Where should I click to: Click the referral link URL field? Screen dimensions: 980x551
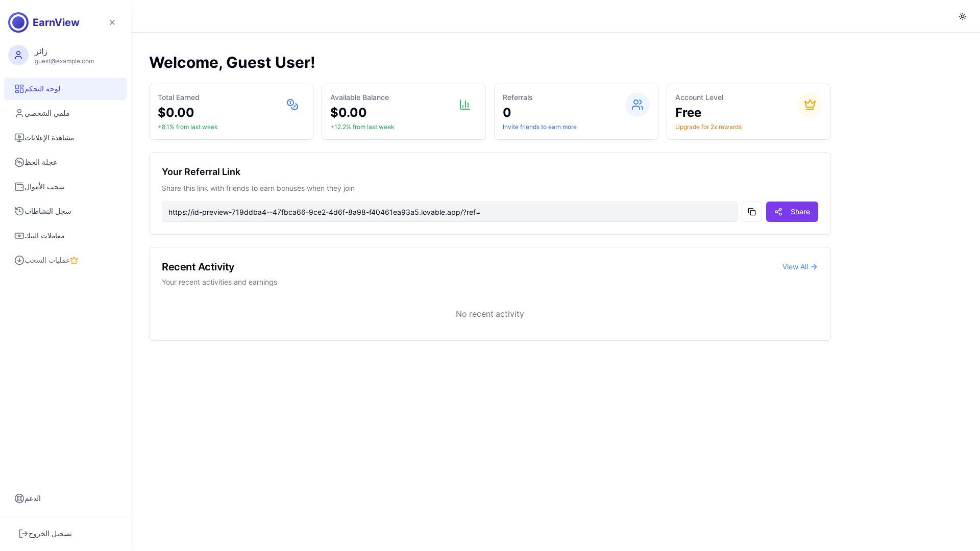pos(450,212)
